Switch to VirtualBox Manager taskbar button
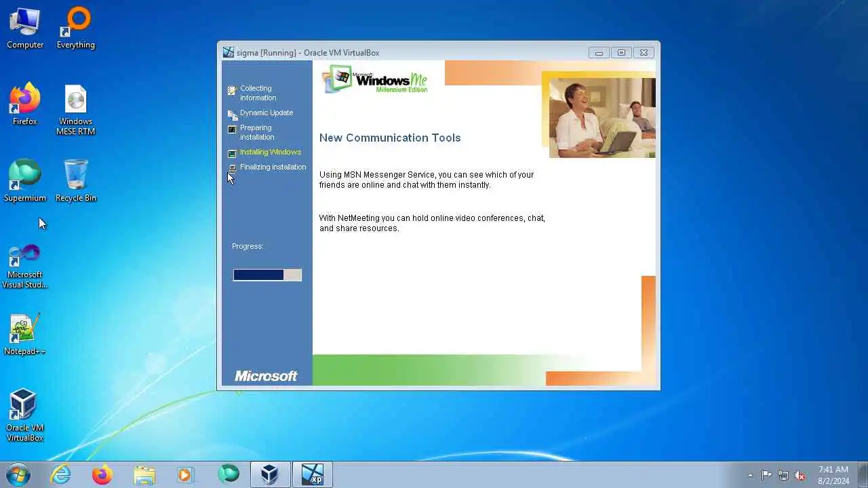The image size is (868, 488). point(270,474)
